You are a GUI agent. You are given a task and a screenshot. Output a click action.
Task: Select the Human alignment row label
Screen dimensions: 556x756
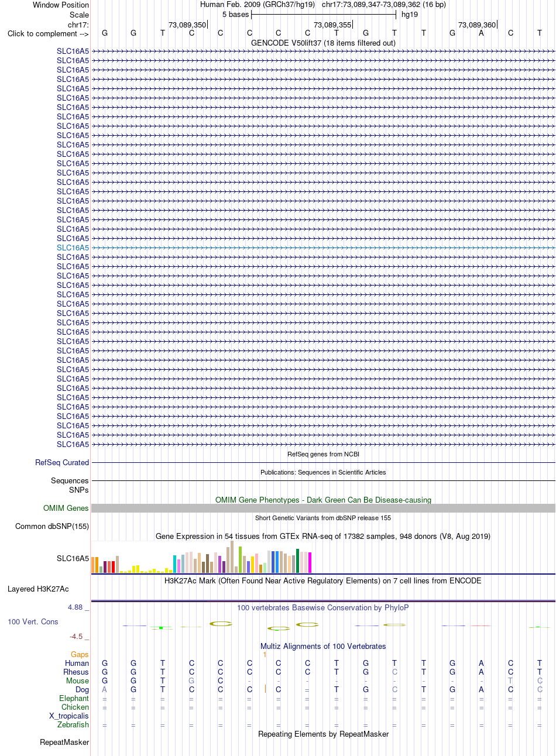click(x=77, y=663)
